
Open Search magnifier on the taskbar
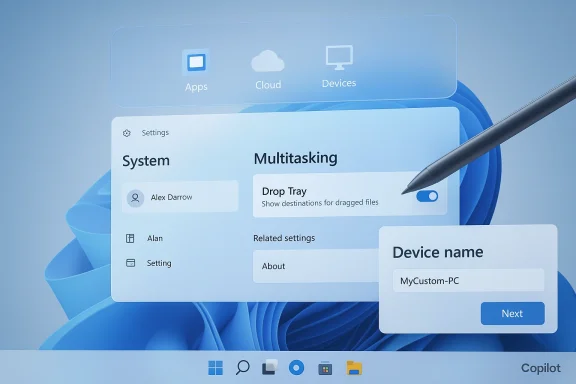click(242, 367)
